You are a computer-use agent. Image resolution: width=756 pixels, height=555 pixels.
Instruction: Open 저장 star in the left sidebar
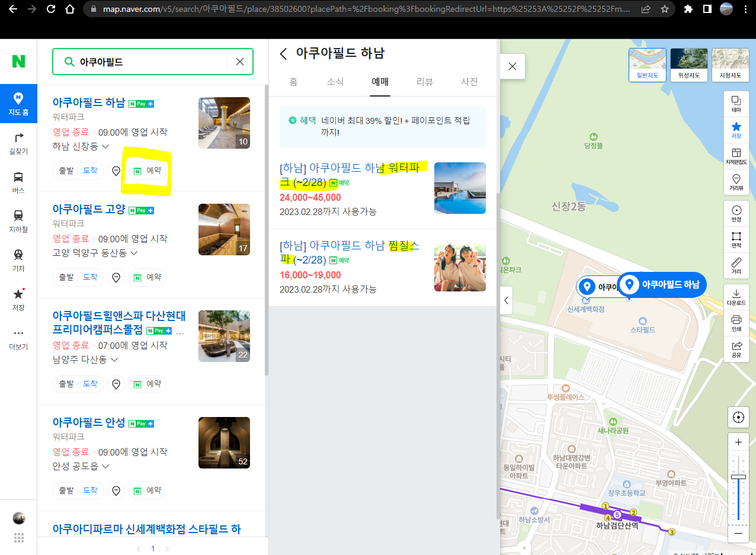pos(18,299)
